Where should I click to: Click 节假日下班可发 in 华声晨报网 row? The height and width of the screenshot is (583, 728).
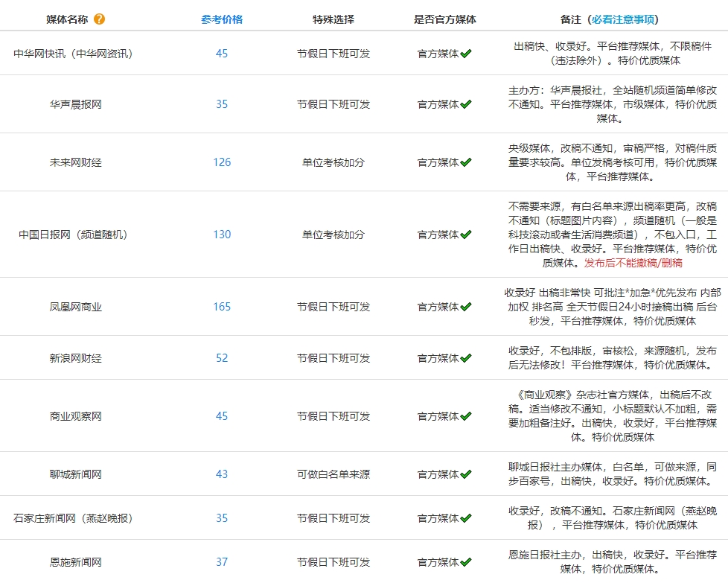click(333, 104)
